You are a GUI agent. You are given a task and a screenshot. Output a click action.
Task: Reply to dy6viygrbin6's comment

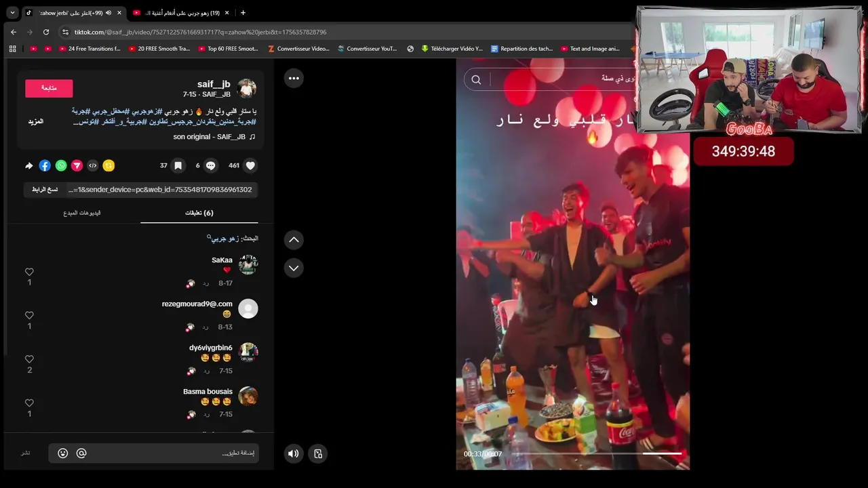pos(205,371)
